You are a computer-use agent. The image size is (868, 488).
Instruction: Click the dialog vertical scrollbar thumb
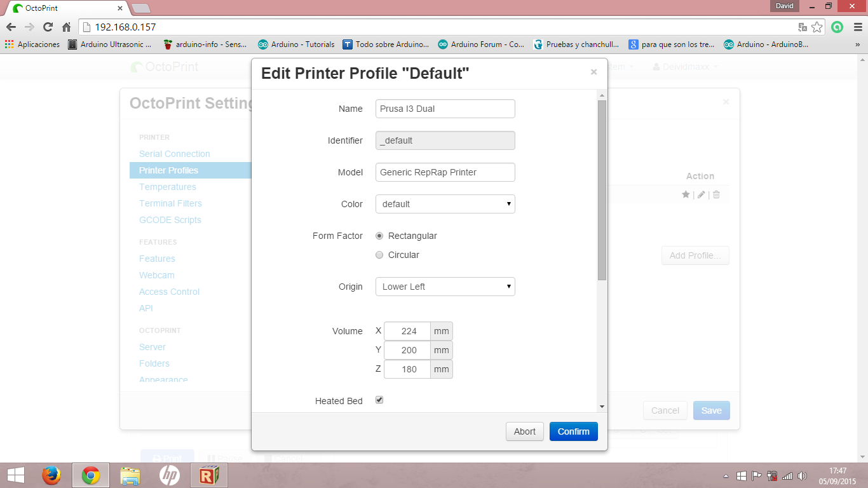click(602, 190)
